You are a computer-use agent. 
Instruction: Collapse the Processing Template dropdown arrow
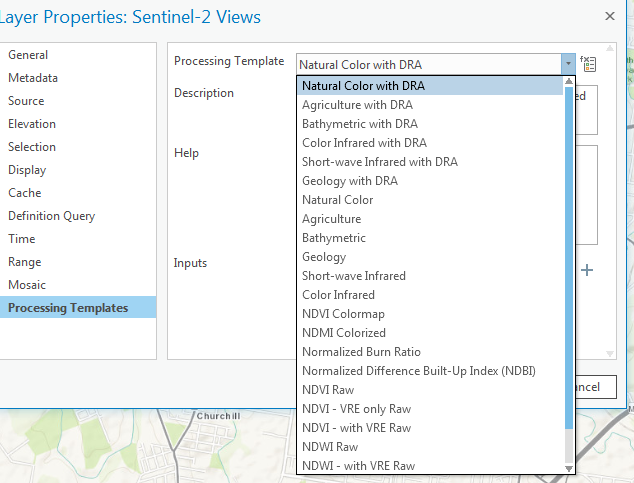click(x=568, y=64)
